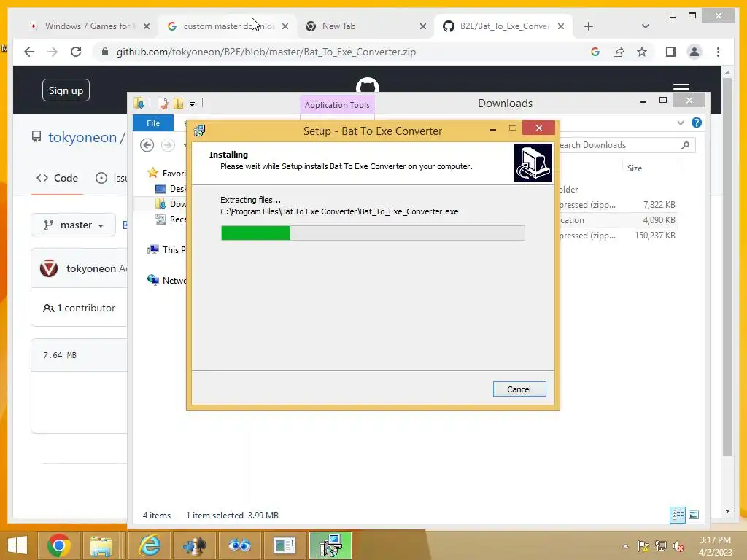Select the B2E/Bat_To_Exe_Converter tab
This screenshot has height=560, width=747.
tap(504, 26)
